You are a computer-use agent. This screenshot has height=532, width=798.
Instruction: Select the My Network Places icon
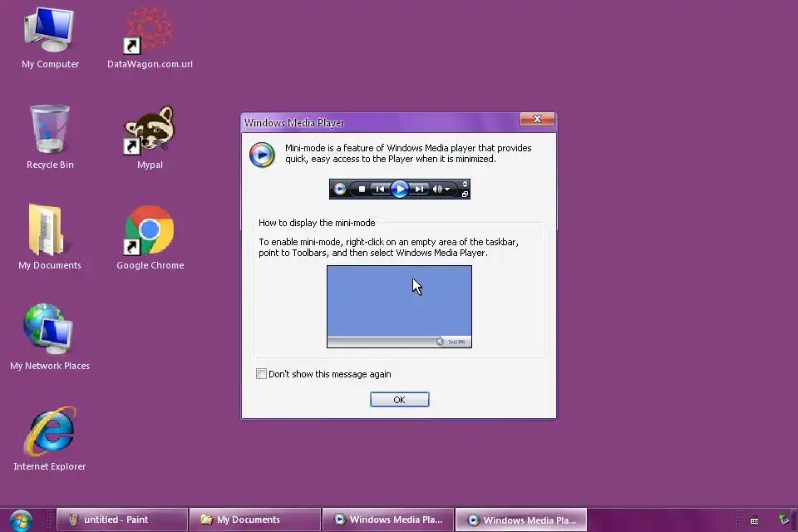(50, 337)
